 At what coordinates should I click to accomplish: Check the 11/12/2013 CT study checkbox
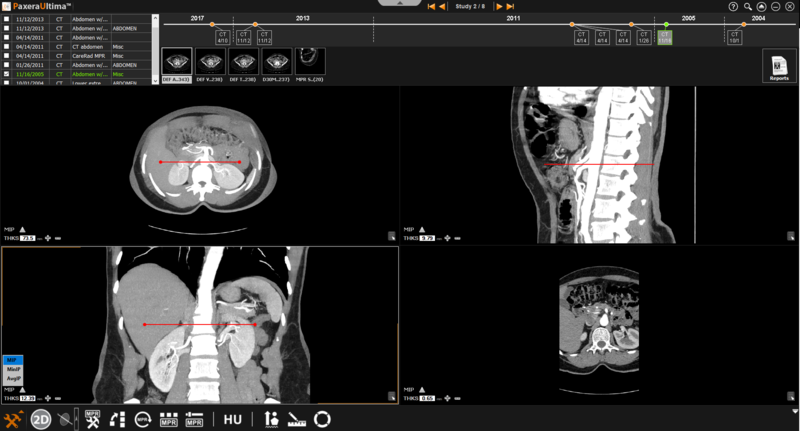click(x=7, y=19)
